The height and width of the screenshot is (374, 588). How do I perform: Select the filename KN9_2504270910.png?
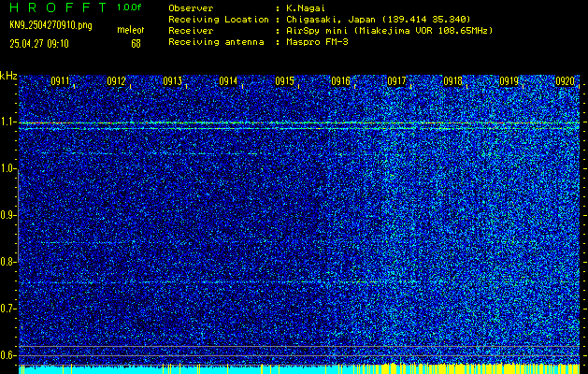tap(50, 25)
